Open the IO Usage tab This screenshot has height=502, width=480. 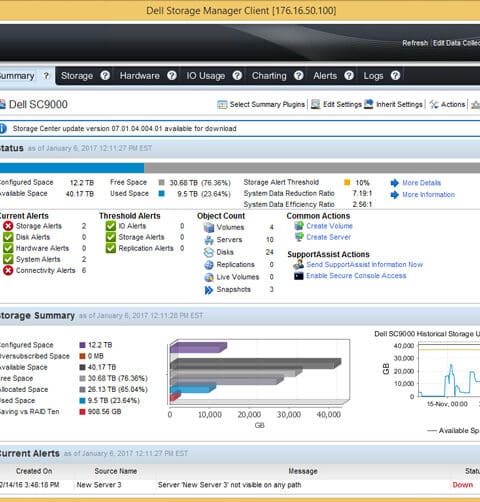[205, 76]
